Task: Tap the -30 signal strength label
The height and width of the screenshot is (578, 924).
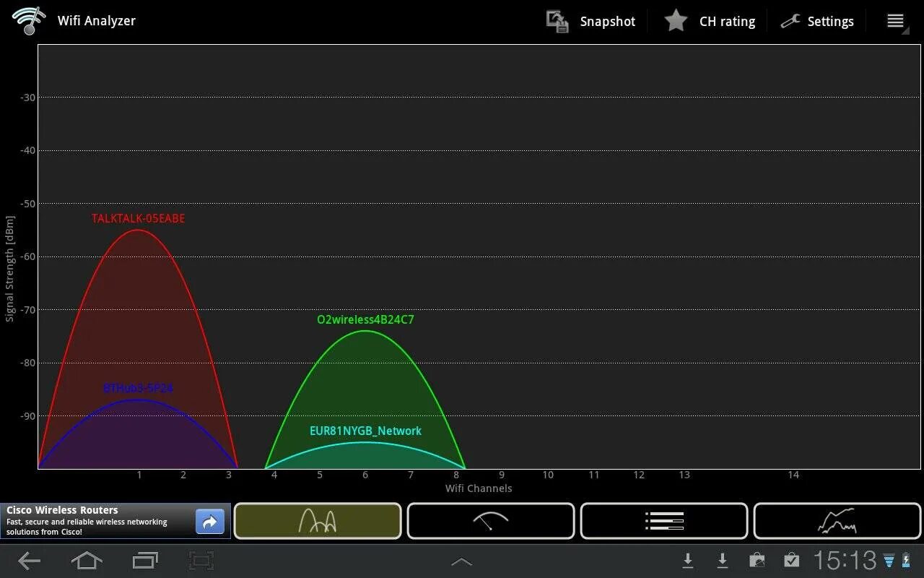Action: click(27, 98)
